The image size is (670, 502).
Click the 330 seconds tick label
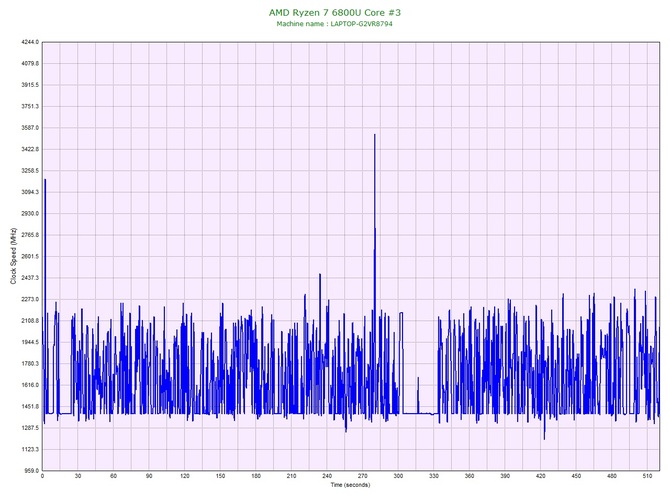point(434,476)
